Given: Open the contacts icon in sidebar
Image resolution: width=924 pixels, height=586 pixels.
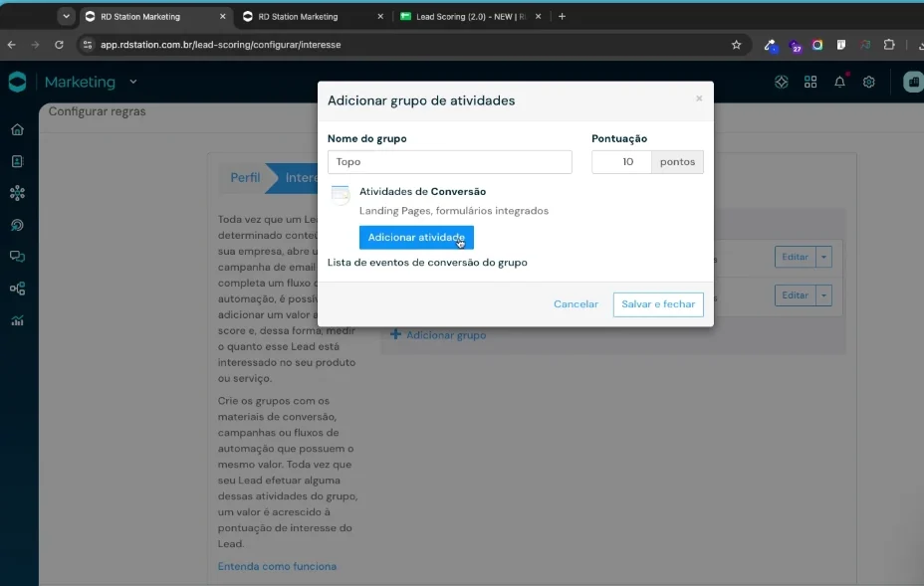Looking at the screenshot, I should pyautogui.click(x=17, y=161).
